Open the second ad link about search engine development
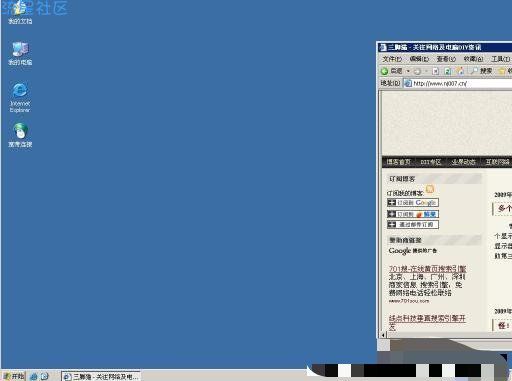Image resolution: width=512 pixels, height=381 pixels. tap(427, 322)
